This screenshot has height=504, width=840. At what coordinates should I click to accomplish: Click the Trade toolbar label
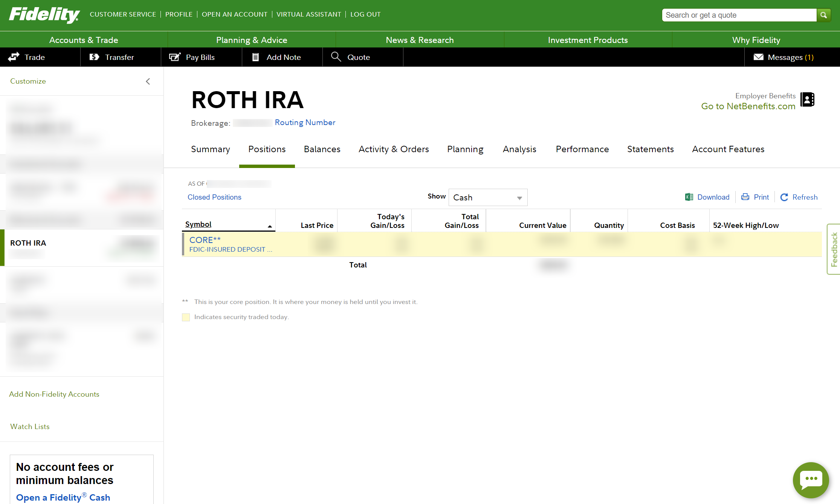35,57
